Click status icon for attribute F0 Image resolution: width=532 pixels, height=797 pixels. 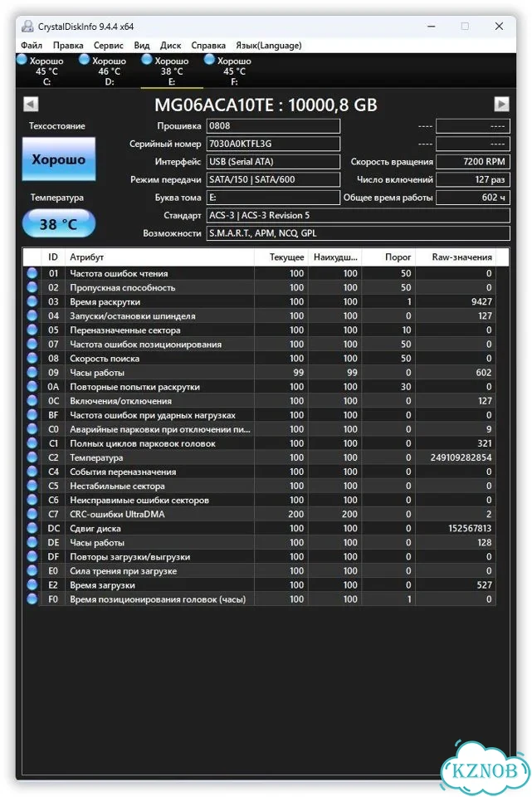click(32, 599)
